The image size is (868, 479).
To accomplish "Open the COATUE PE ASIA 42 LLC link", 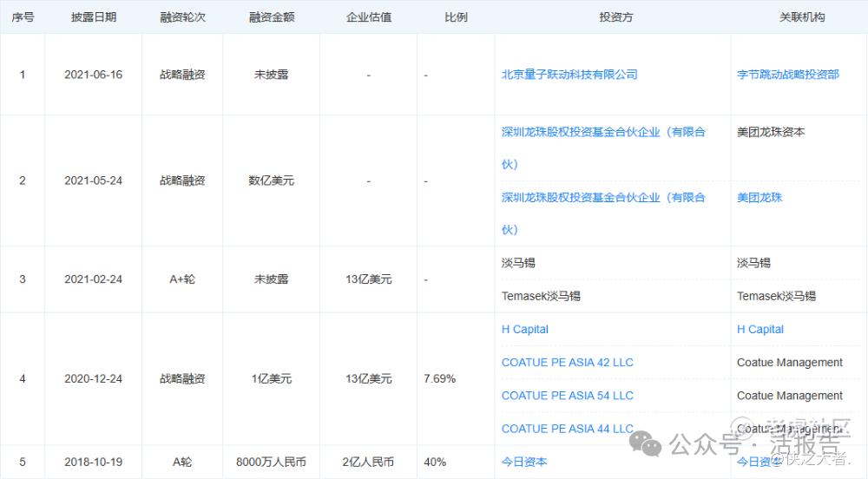I will (x=567, y=363).
